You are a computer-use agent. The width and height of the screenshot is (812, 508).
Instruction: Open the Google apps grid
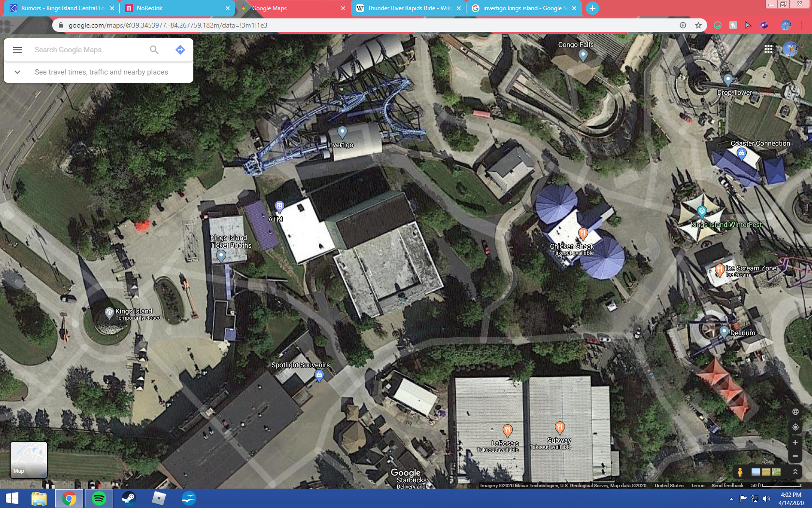pos(768,49)
